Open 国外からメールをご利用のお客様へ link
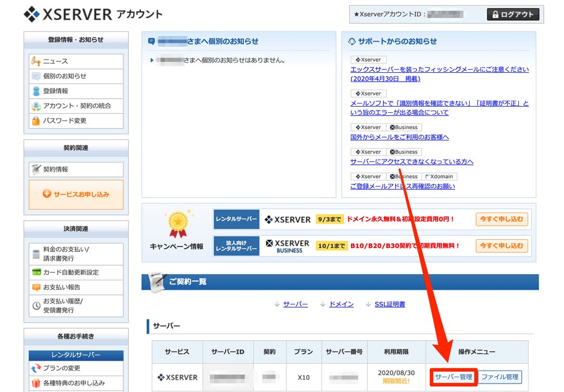 click(399, 137)
